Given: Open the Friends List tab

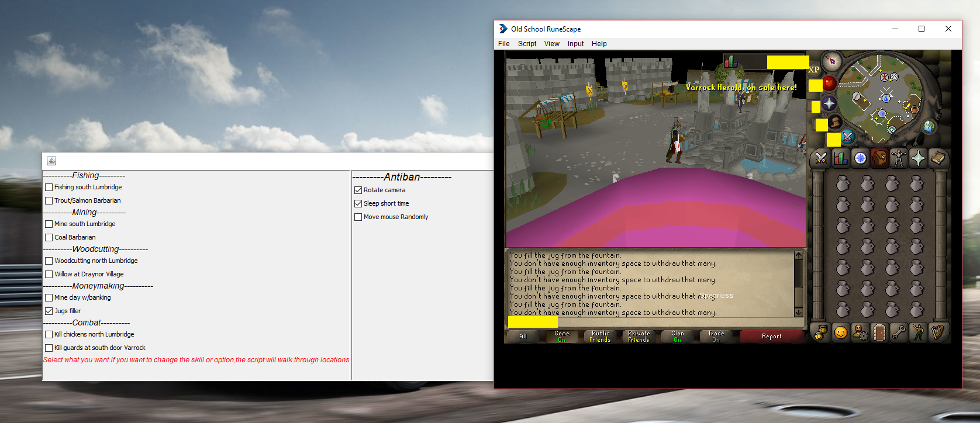Looking at the screenshot, I should coord(821,332).
